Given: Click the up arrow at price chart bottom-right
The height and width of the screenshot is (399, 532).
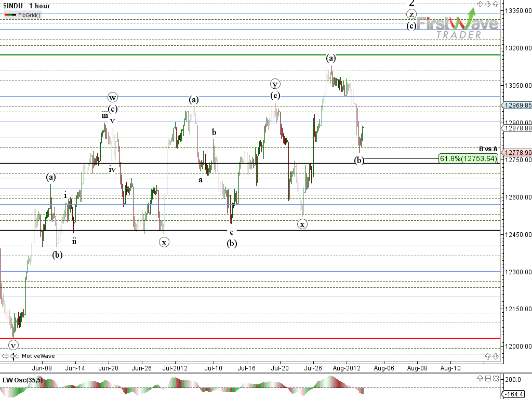Looking at the screenshot, I should (488, 356).
